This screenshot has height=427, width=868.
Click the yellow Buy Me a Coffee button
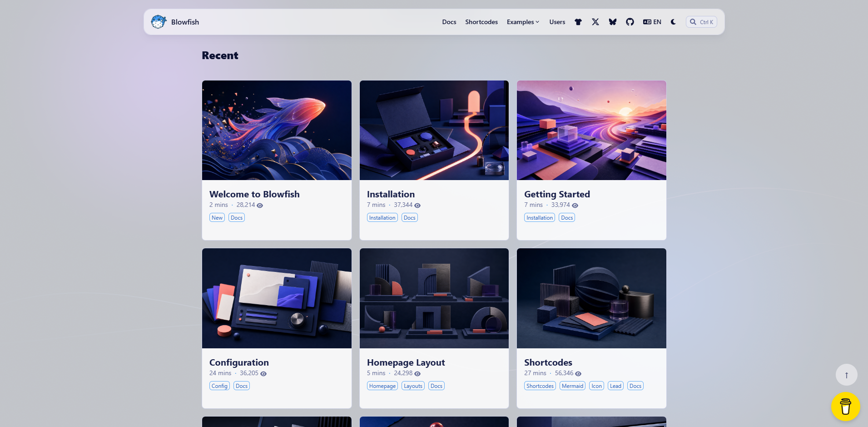pos(846,407)
